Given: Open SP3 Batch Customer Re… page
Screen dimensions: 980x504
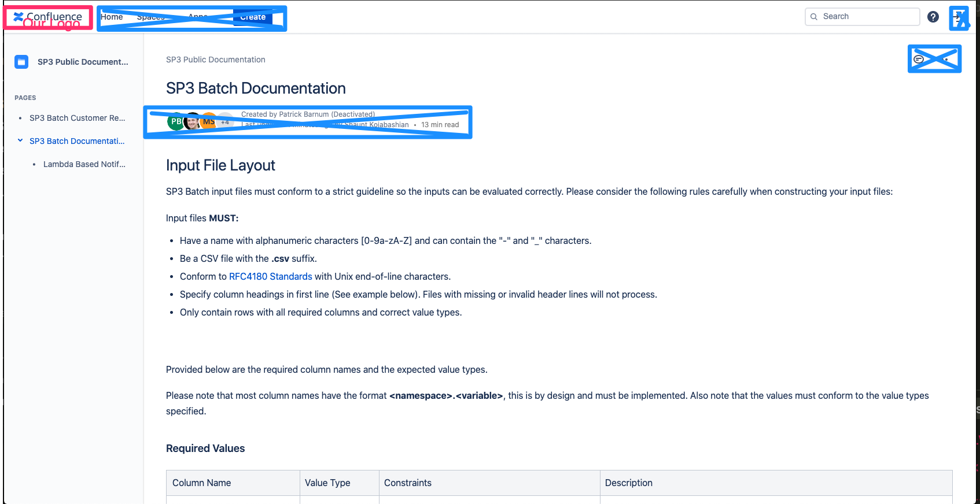Looking at the screenshot, I should pos(78,118).
